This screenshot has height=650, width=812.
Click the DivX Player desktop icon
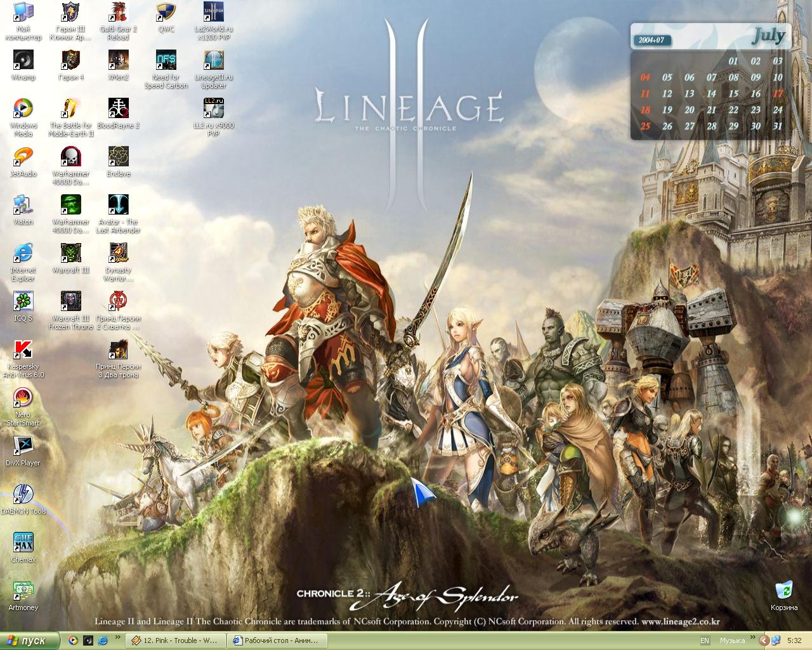[23, 451]
